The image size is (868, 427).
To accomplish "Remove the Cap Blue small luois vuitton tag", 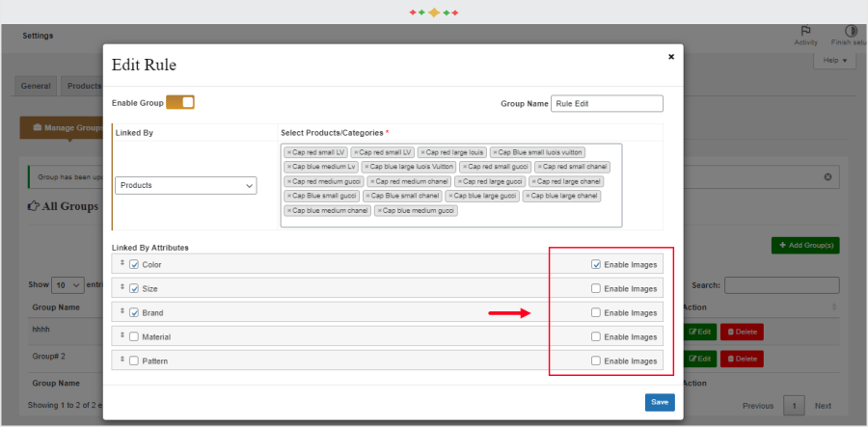I will click(x=495, y=152).
